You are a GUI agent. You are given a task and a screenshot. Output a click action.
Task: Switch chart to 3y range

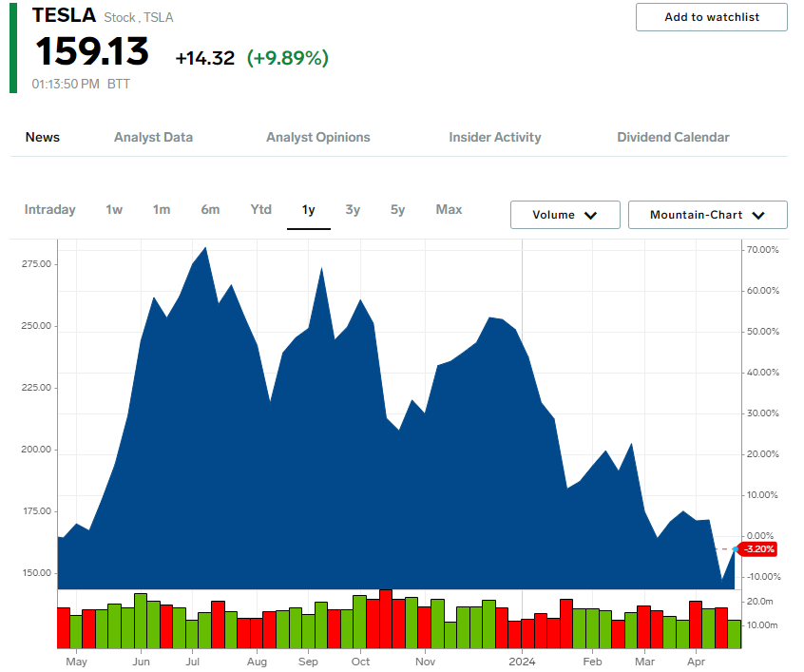353,209
